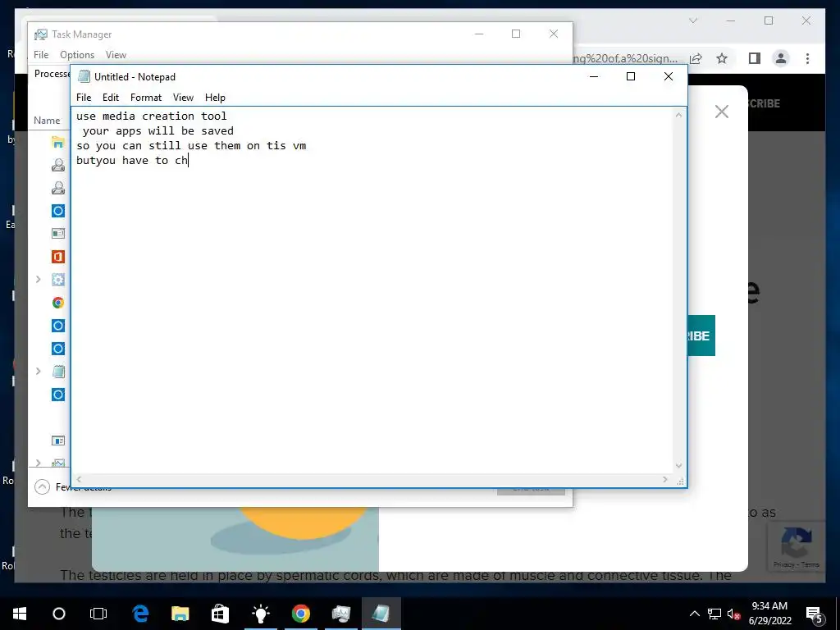
Task: Click the Task Manager title bar icon
Action: pyautogui.click(x=41, y=34)
